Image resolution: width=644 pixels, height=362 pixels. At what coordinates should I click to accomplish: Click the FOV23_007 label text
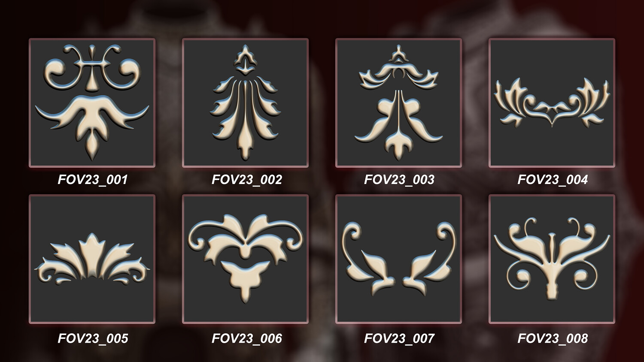[x=399, y=338]
